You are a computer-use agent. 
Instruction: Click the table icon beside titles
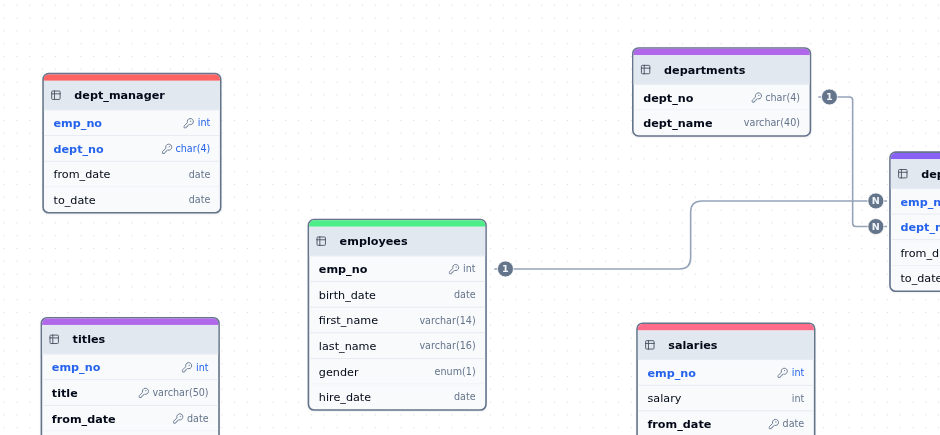click(x=54, y=339)
